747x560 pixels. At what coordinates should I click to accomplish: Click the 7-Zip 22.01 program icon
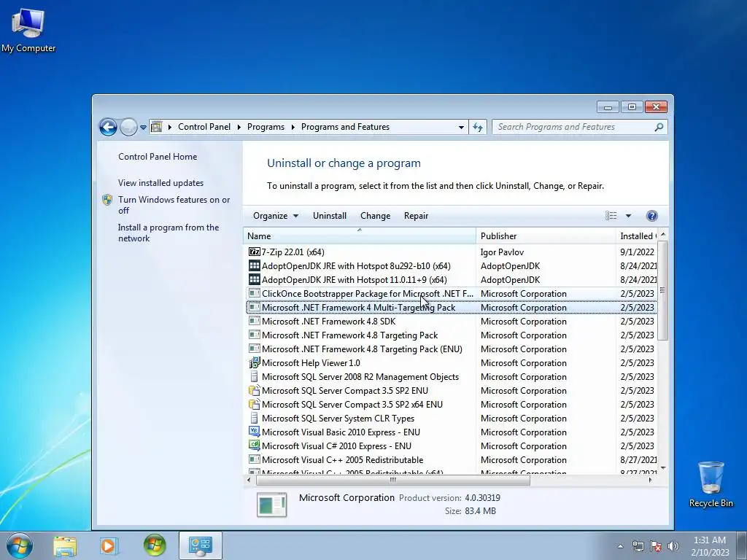(x=255, y=252)
